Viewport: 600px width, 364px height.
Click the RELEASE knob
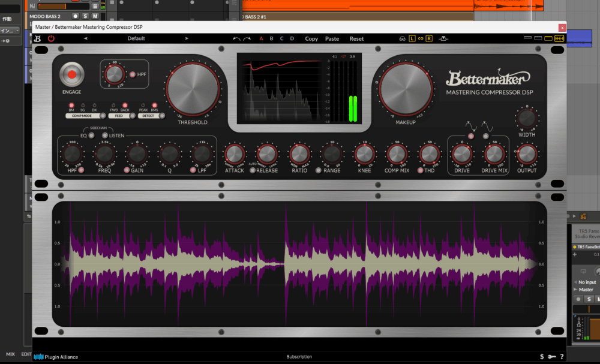pos(267,154)
